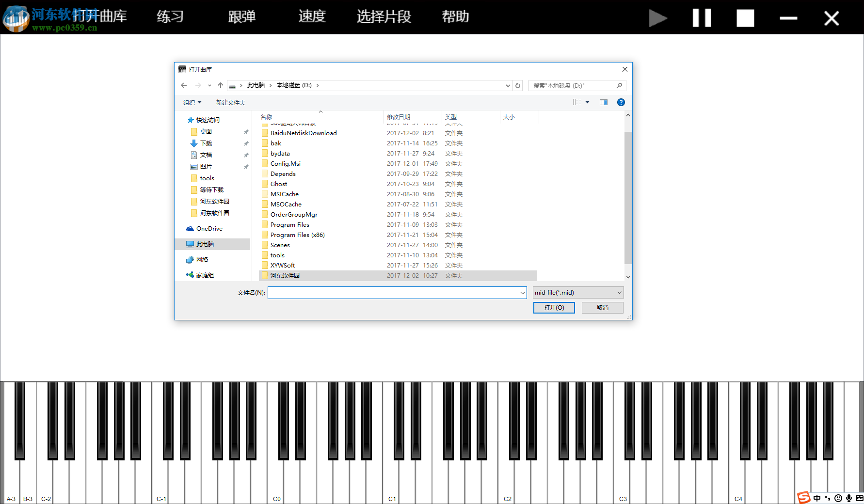Click the 文件名 input field

pos(393,293)
